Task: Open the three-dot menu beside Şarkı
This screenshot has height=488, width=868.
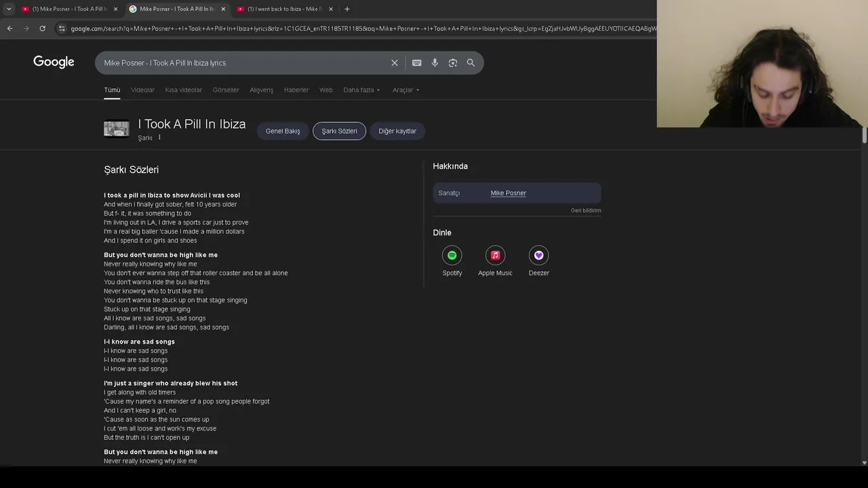Action: pyautogui.click(x=159, y=138)
